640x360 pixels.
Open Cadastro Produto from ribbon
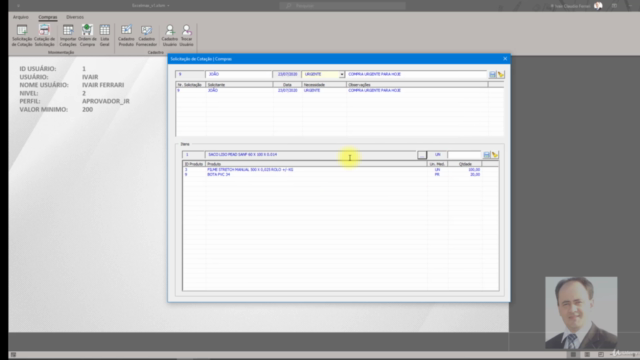point(126,35)
